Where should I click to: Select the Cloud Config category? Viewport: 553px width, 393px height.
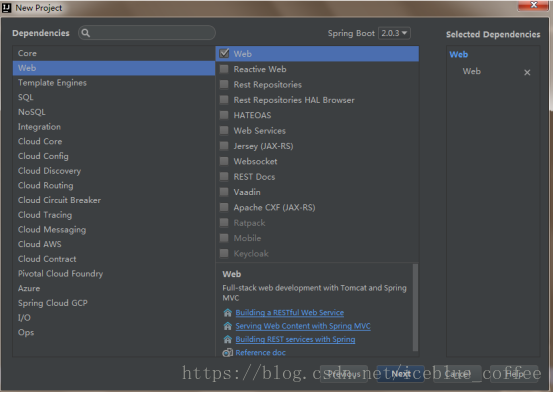114,156
